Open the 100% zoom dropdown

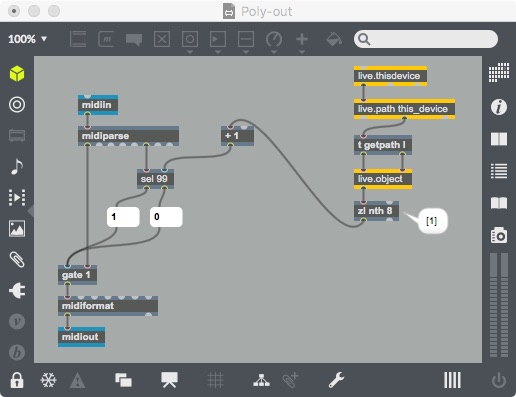pos(27,39)
